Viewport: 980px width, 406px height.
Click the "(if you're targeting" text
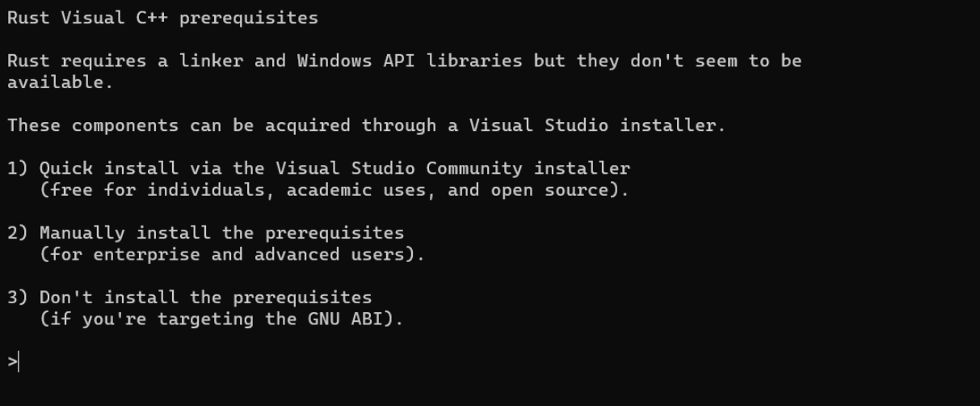[146, 319]
